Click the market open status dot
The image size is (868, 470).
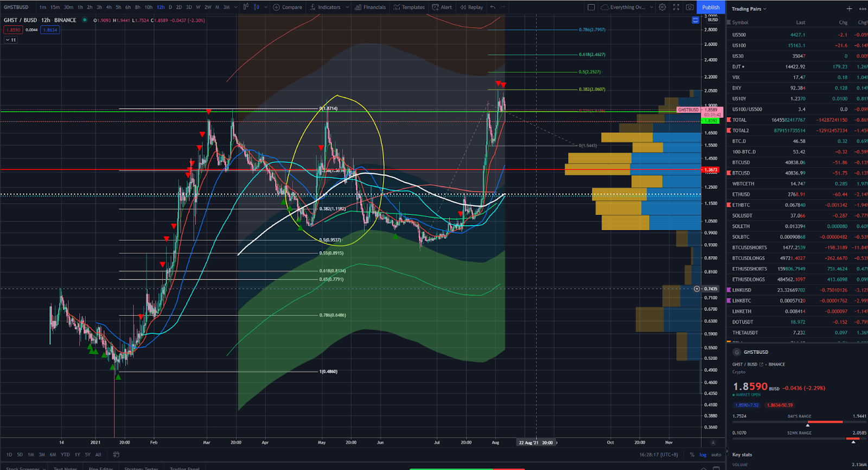[x=85, y=20]
